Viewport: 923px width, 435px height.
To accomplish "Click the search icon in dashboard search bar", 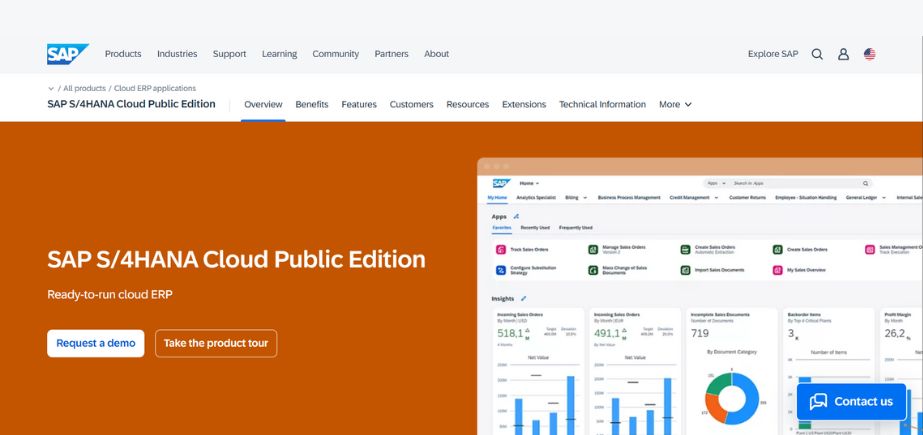I will click(865, 184).
